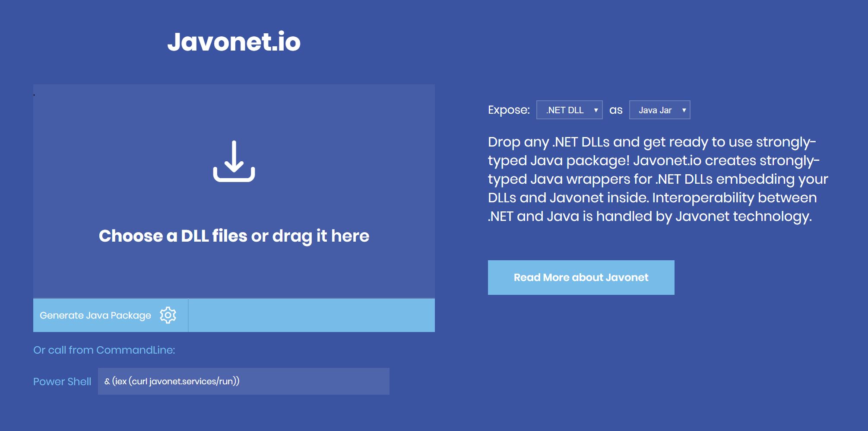
Task: Click the arrow on the .NET DLL combo box
Action: pos(596,110)
